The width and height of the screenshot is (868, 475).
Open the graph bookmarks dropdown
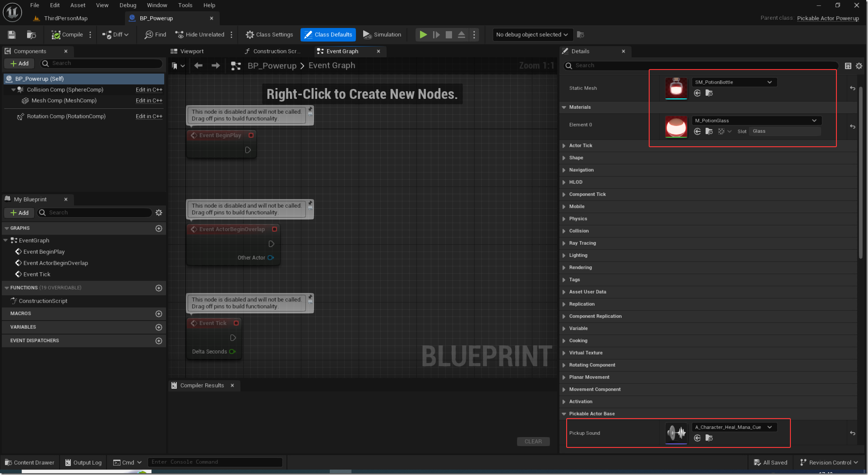click(178, 66)
